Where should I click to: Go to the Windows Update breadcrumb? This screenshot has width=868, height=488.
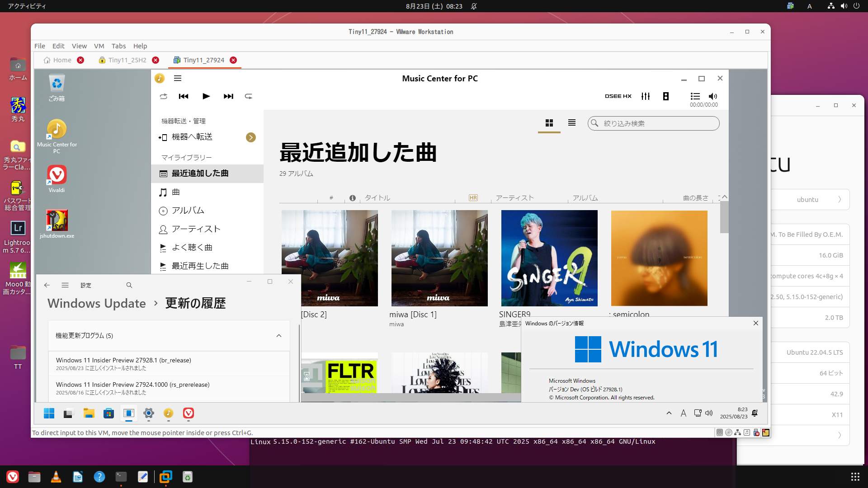(x=97, y=303)
